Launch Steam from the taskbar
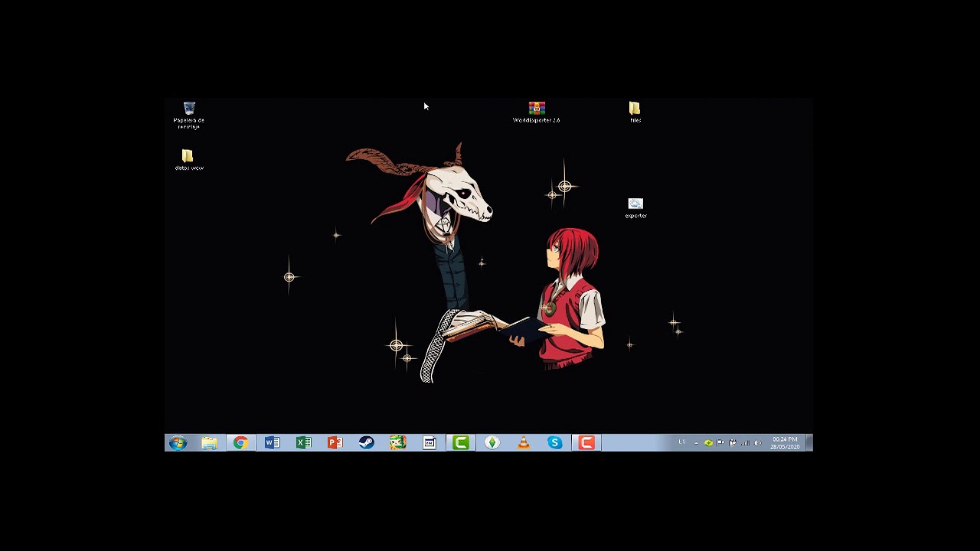This screenshot has width=980, height=551. click(366, 443)
